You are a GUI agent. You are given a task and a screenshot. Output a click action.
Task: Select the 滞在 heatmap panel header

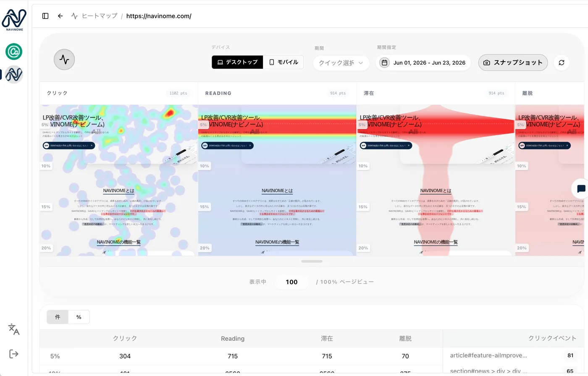coord(436,93)
